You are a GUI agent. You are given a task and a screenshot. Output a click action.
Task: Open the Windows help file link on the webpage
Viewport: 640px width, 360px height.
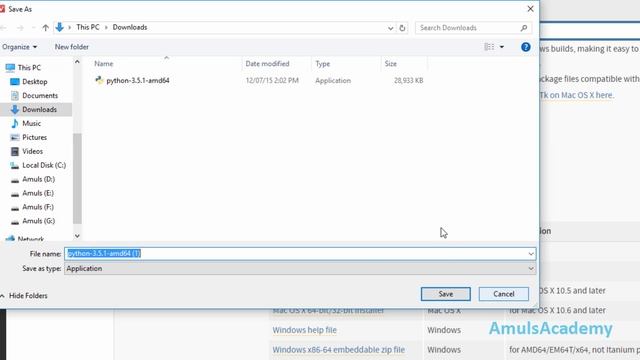(x=304, y=330)
